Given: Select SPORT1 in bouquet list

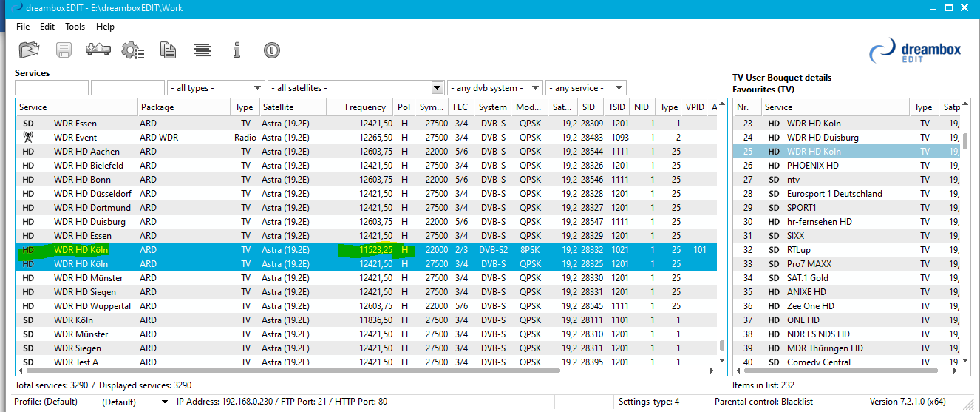Looking at the screenshot, I should tap(847, 208).
